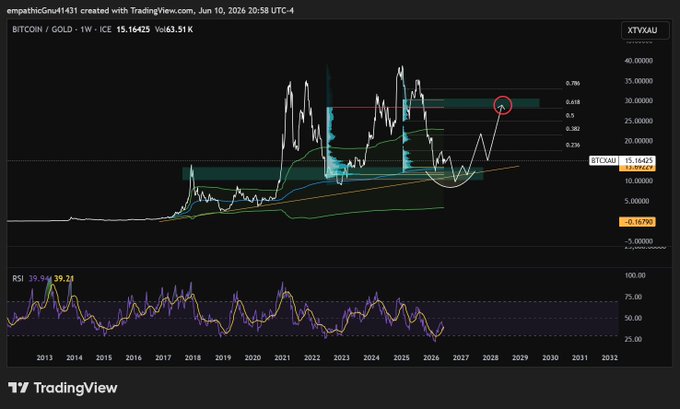
Task: Click the 0.786 Fibonacci level label
Action: click(x=573, y=83)
